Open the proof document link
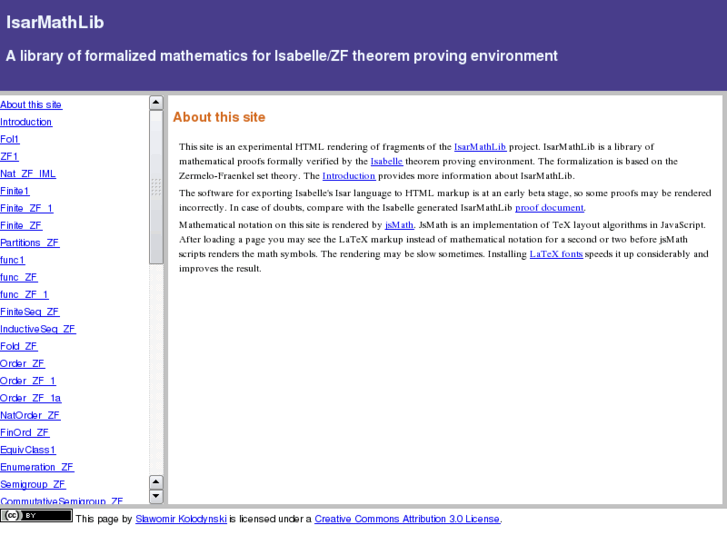Screen dimensions: 727x545 549,208
